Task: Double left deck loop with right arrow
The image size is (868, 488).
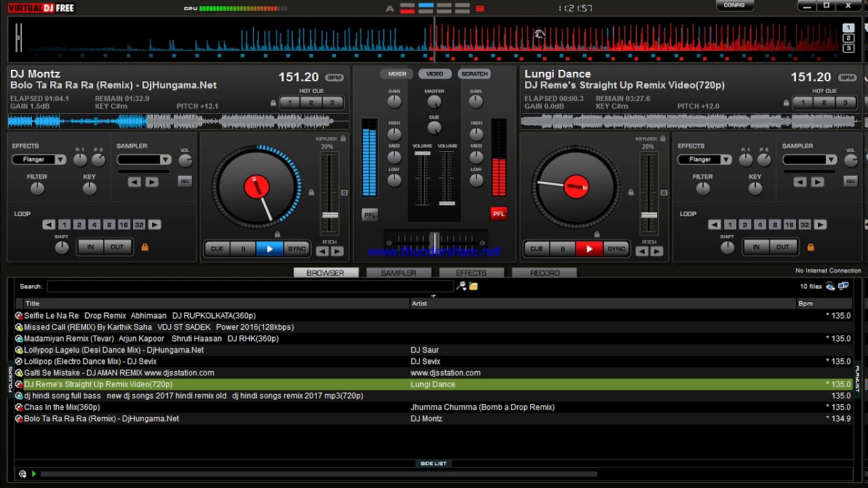Action: pyautogui.click(x=155, y=225)
